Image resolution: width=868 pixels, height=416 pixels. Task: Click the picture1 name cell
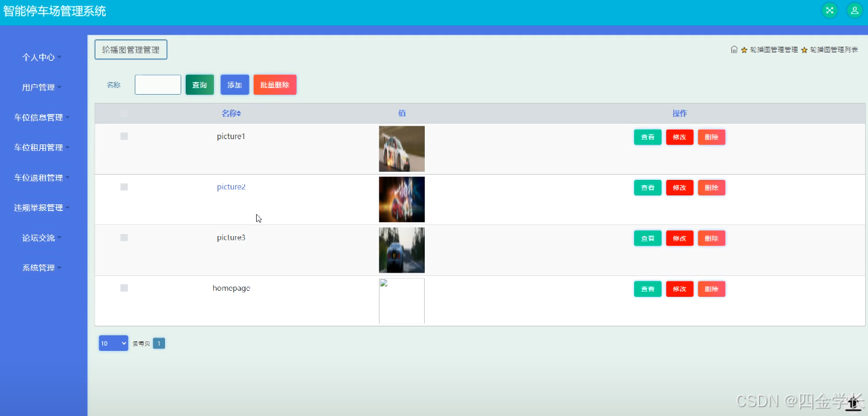231,136
